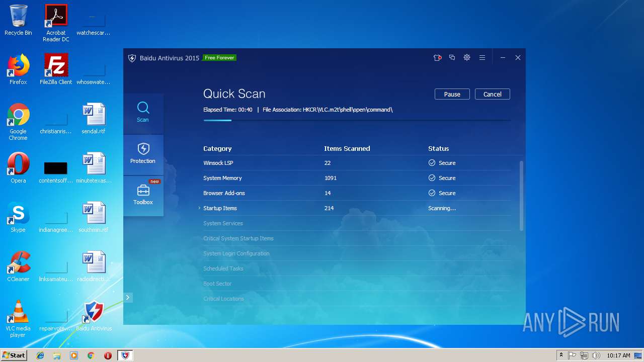Open Opera desktop icon
644x362 pixels.
pyautogui.click(x=18, y=168)
